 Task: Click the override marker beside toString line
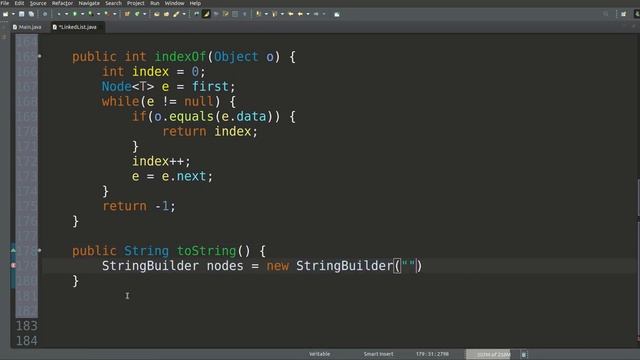pyautogui.click(x=13, y=249)
